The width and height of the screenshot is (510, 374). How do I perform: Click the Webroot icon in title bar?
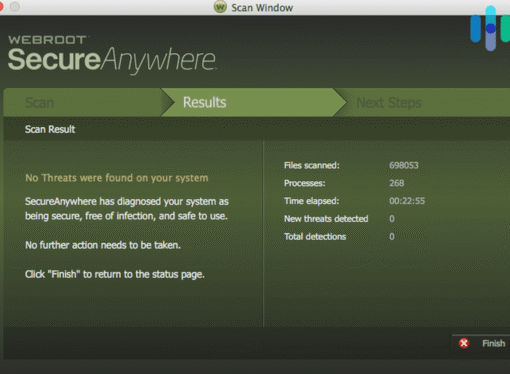click(220, 7)
